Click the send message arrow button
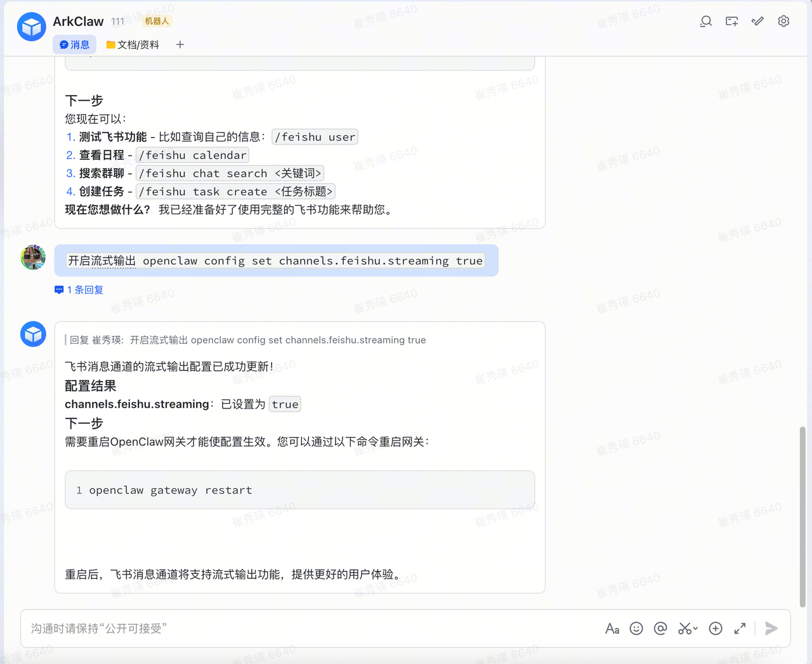This screenshot has width=812, height=664. coord(771,628)
